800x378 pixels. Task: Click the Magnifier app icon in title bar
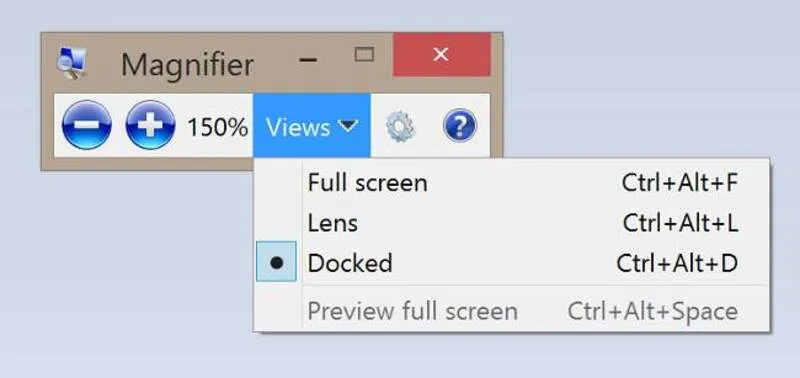pyautogui.click(x=72, y=63)
